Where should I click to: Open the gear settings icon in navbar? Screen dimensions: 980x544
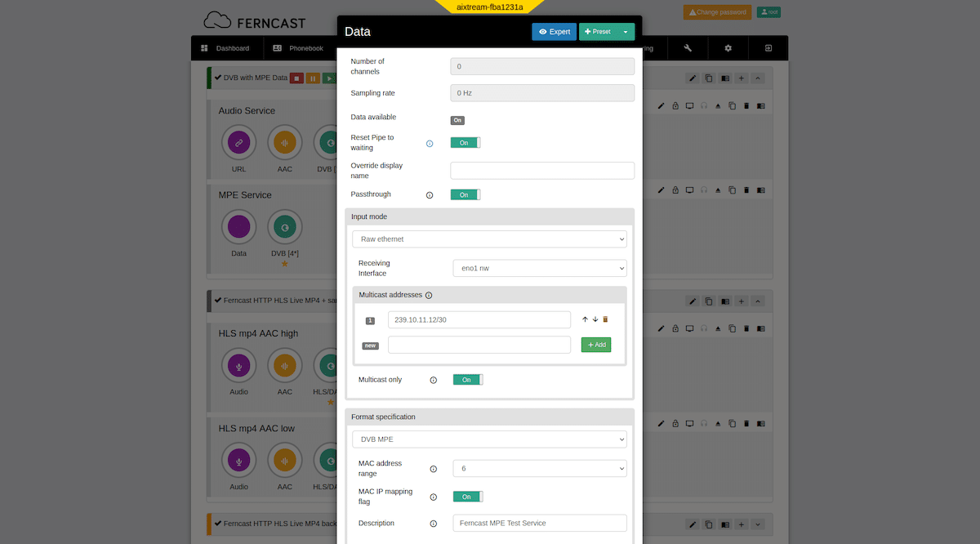(x=728, y=48)
